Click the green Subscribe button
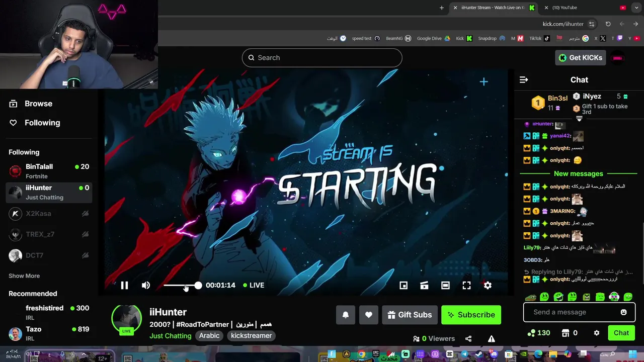Screen dimensions: 644x362 click(471, 315)
